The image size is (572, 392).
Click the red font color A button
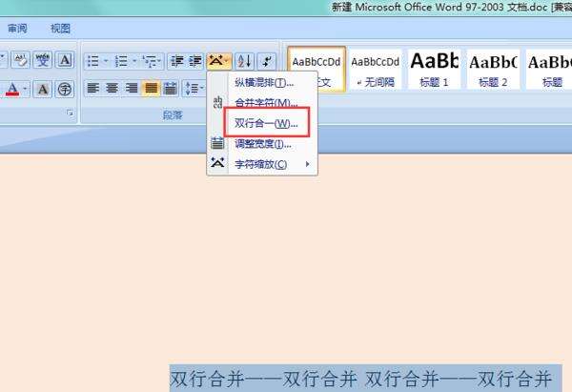12,89
